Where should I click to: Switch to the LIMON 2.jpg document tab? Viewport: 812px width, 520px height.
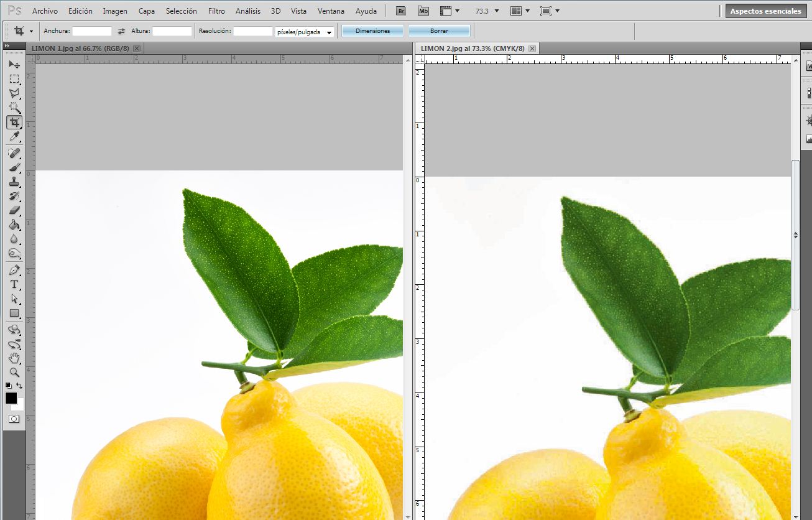click(473, 49)
